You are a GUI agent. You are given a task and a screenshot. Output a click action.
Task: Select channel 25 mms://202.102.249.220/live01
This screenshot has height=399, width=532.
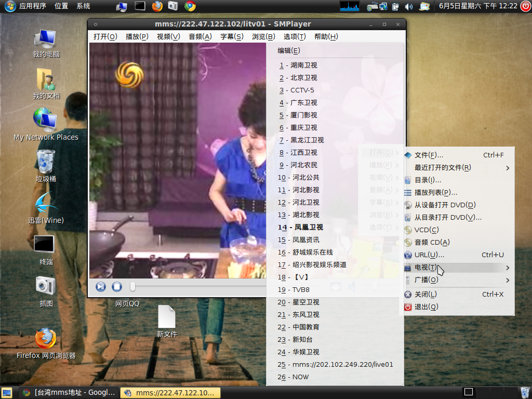point(335,365)
